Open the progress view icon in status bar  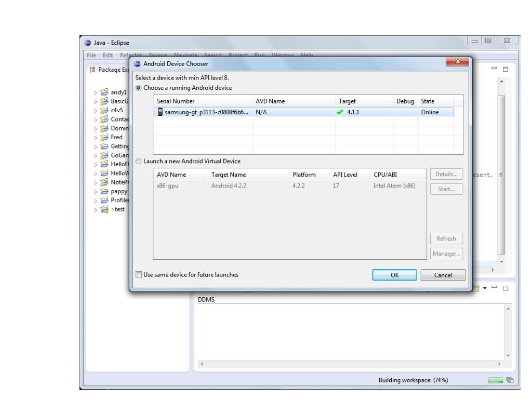point(510,380)
